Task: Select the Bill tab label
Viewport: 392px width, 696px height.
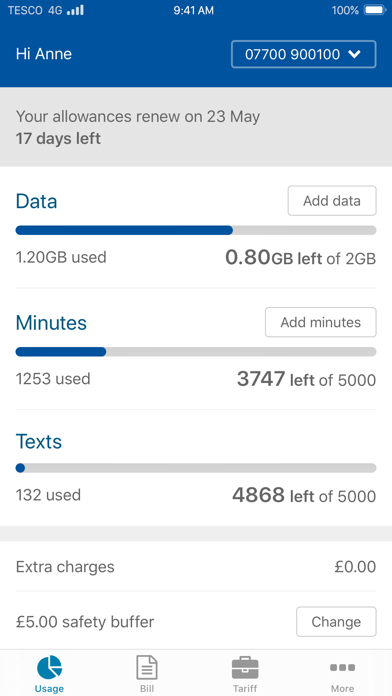Action: 147,689
